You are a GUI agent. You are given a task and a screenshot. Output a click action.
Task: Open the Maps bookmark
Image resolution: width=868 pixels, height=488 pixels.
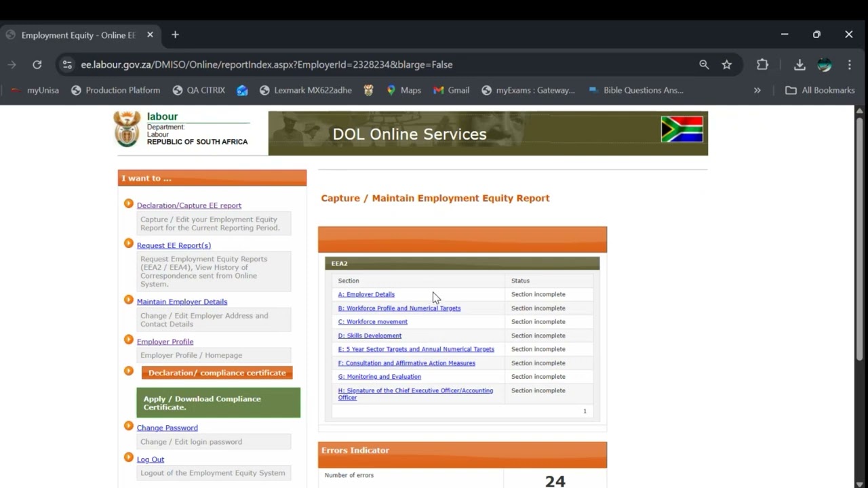(x=403, y=90)
